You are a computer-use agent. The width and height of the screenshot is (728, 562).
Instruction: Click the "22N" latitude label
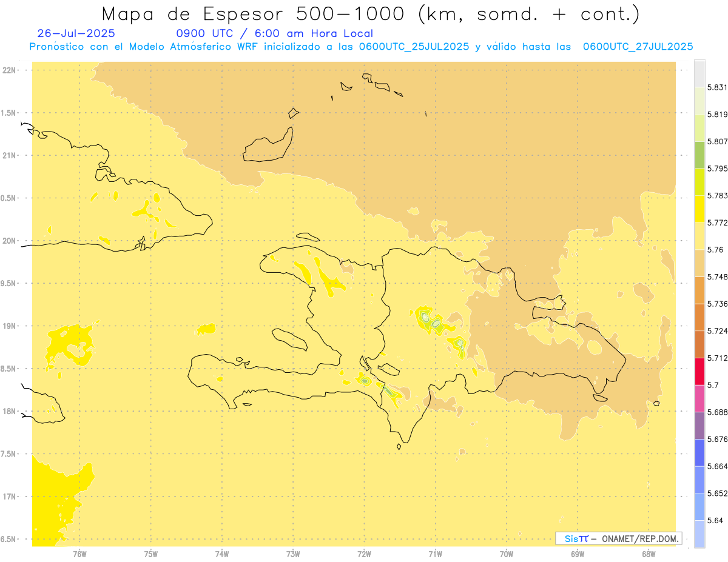pos(10,70)
